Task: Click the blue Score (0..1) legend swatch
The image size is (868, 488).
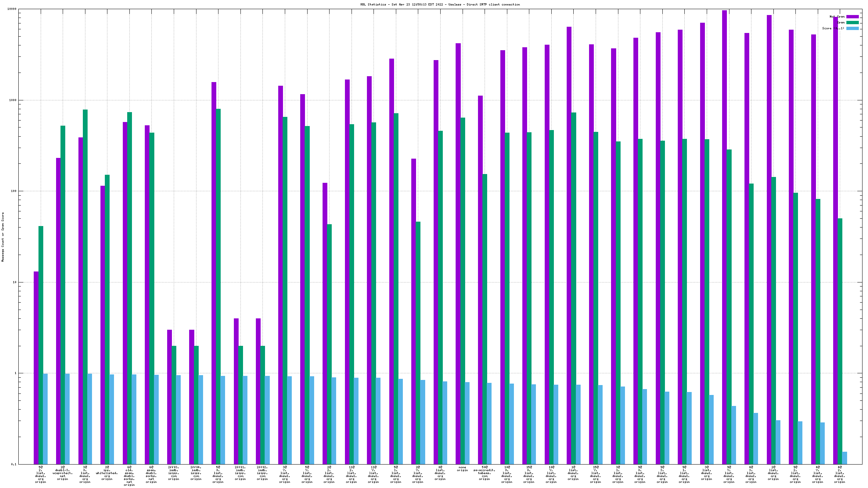Action: (x=852, y=29)
